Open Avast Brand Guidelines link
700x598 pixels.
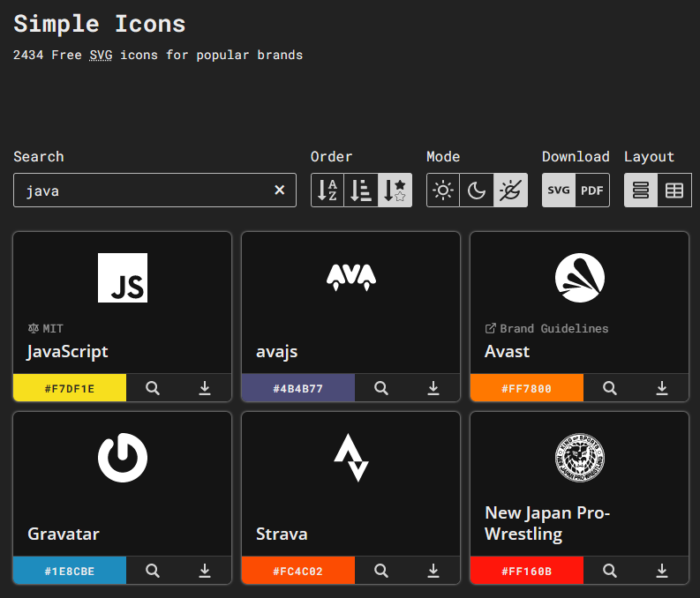coord(546,329)
